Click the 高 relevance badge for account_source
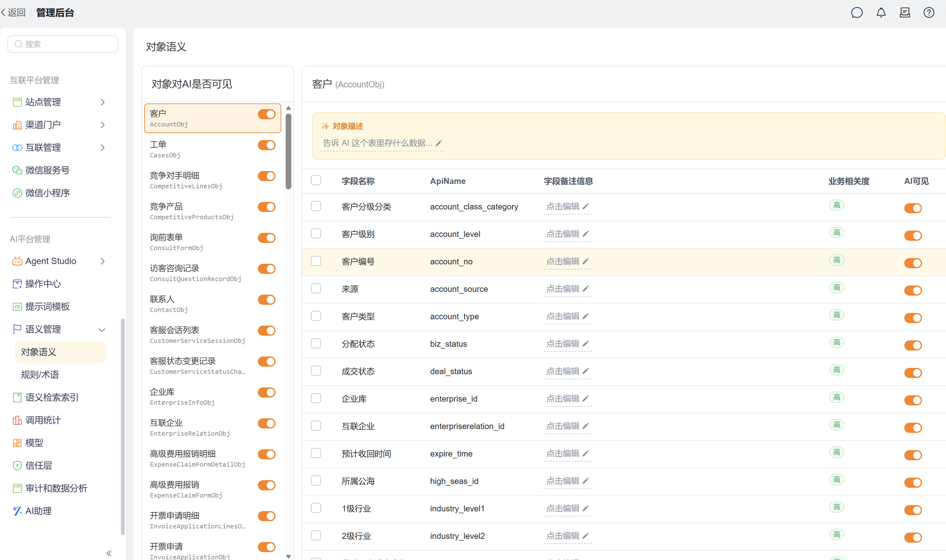 tap(836, 287)
